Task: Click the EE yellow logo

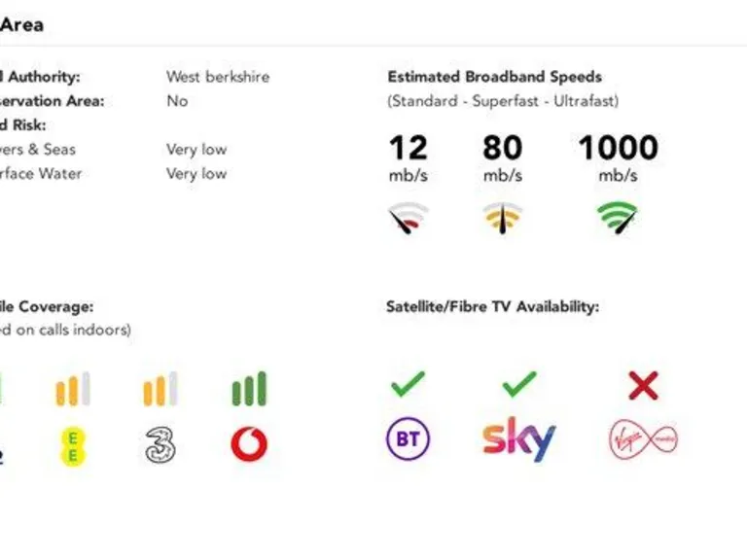Action: click(72, 445)
